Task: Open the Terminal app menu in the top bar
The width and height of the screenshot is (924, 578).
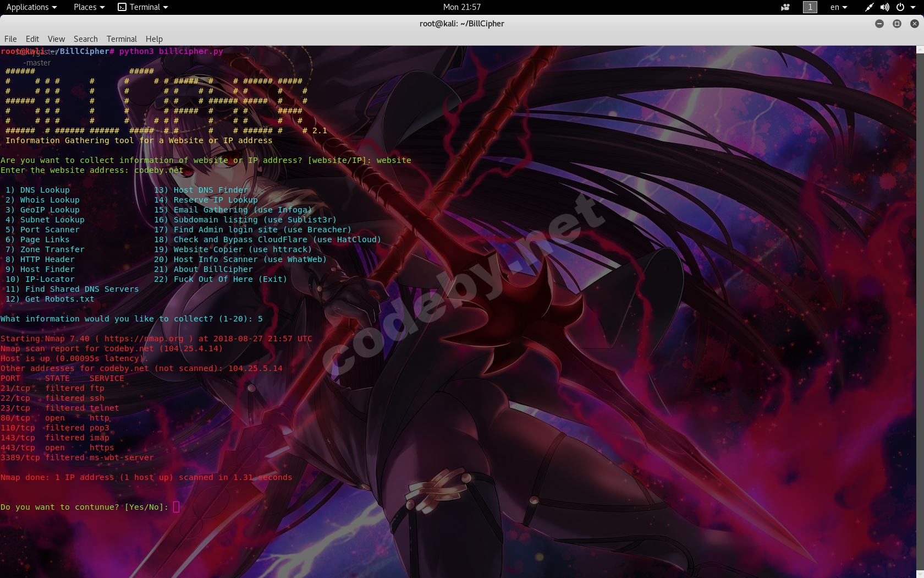Action: (143, 7)
